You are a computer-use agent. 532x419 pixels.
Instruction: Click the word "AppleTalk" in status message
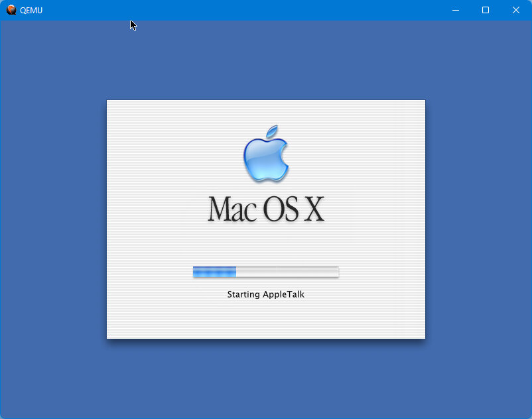click(x=284, y=294)
